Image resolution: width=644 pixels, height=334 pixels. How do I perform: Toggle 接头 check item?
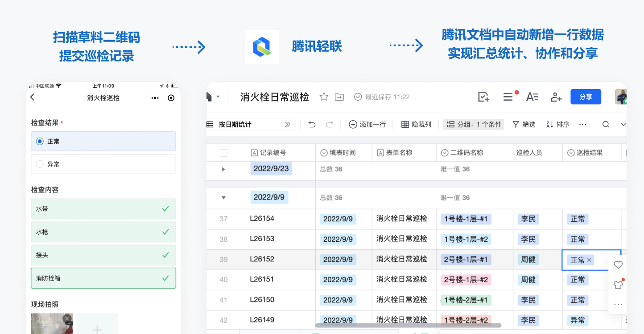[103, 255]
